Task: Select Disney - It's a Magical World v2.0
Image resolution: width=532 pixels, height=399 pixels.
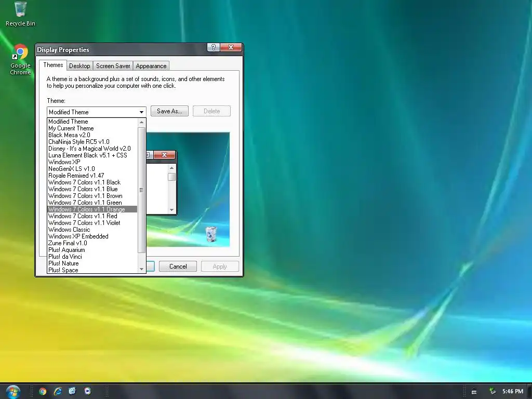Action: click(x=92, y=149)
